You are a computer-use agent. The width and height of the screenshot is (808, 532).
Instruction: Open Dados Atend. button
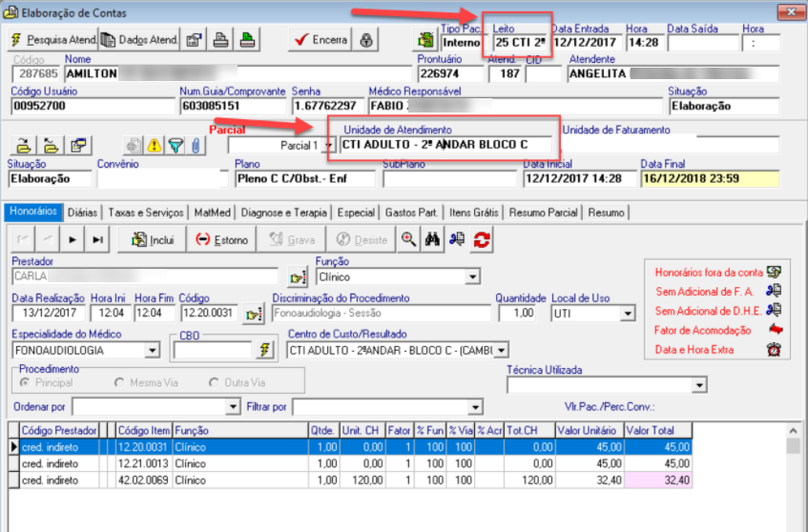click(x=139, y=40)
